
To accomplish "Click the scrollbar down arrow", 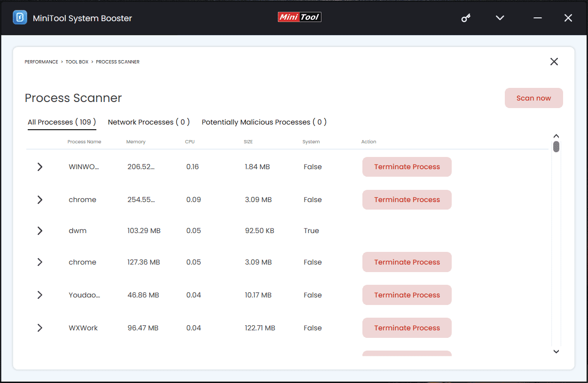I will pos(556,352).
